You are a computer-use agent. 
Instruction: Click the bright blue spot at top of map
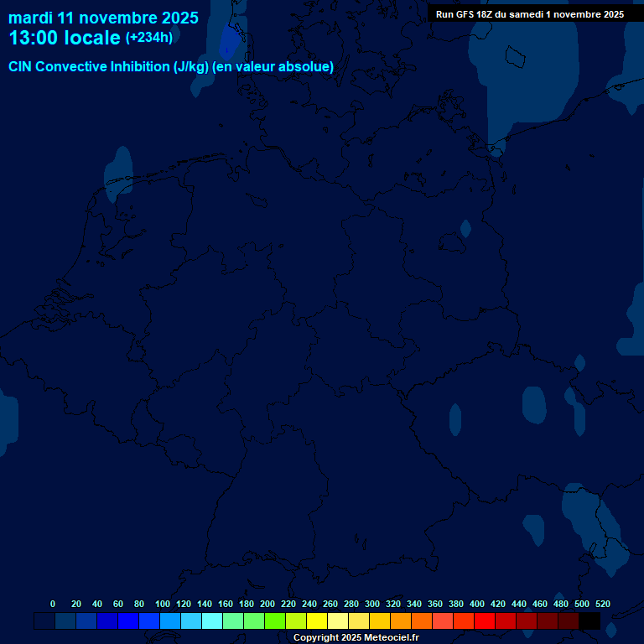pos(227,42)
